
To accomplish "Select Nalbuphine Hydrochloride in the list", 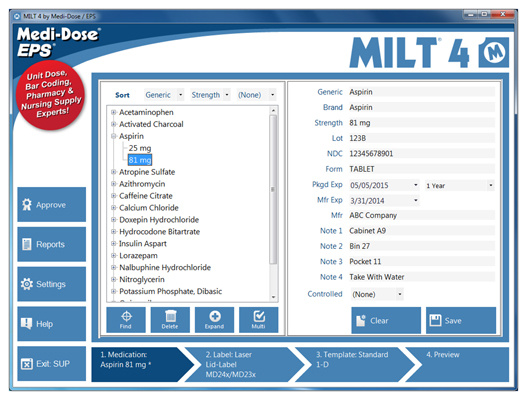I will (165, 268).
